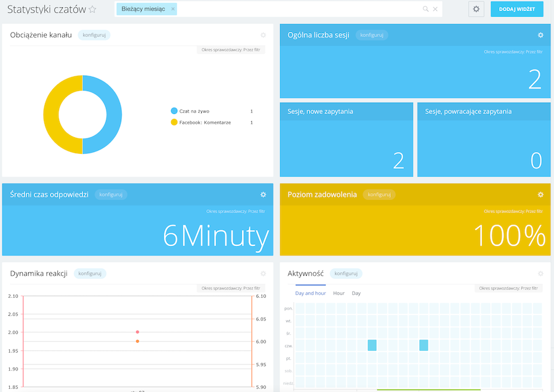Click the 6 Minuty average response value
Screen dimensions: 554x392
[216, 236]
